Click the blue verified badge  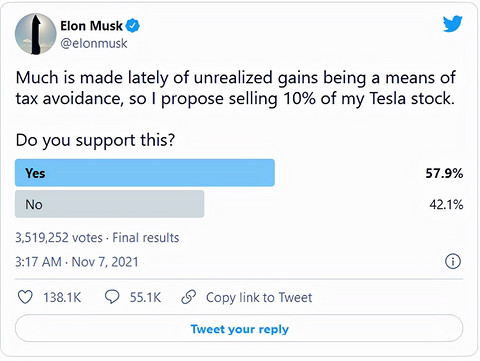[133, 26]
